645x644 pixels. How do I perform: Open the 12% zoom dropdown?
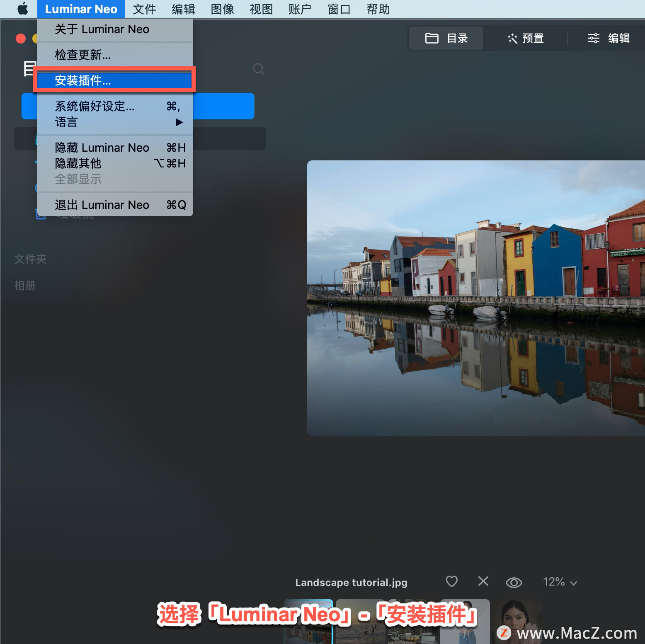560,582
